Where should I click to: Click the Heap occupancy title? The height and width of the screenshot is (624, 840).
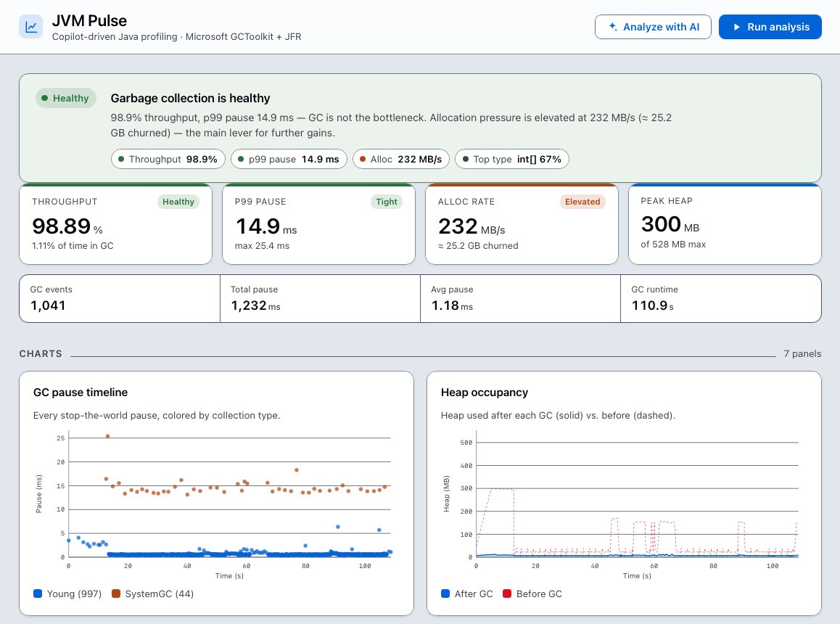[485, 393]
